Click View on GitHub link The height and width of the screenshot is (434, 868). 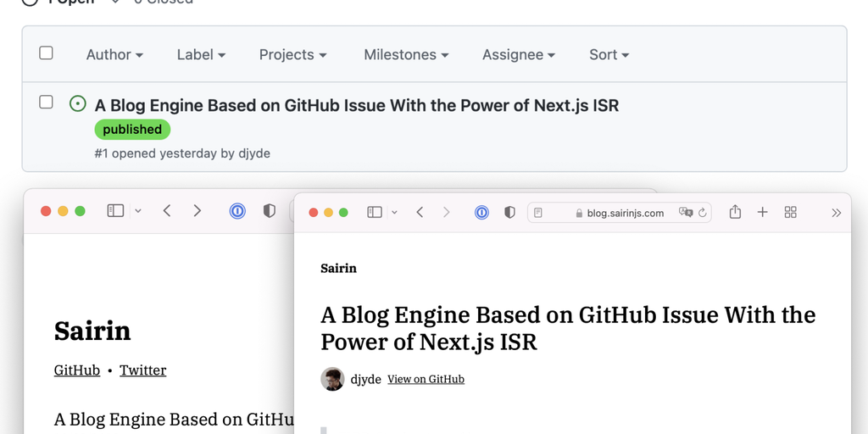(426, 379)
